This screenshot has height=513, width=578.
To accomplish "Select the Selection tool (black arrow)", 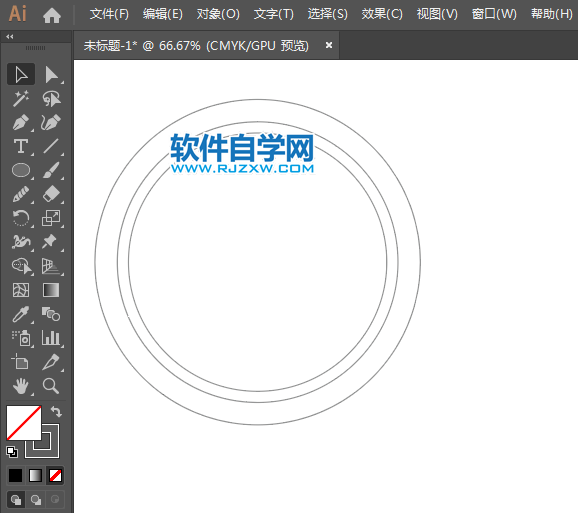I will [x=21, y=74].
